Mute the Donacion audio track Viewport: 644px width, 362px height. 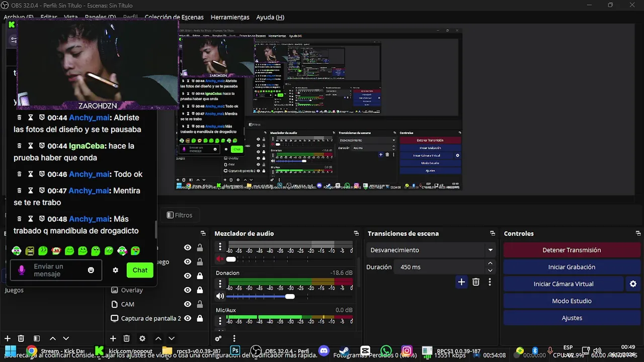(x=220, y=296)
